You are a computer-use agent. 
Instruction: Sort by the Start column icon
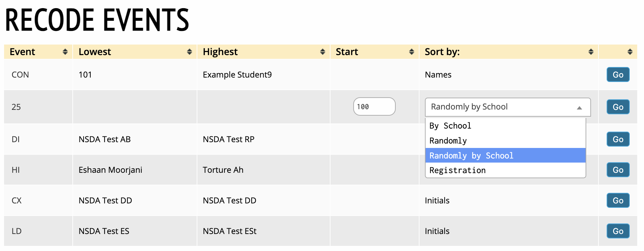click(x=411, y=52)
